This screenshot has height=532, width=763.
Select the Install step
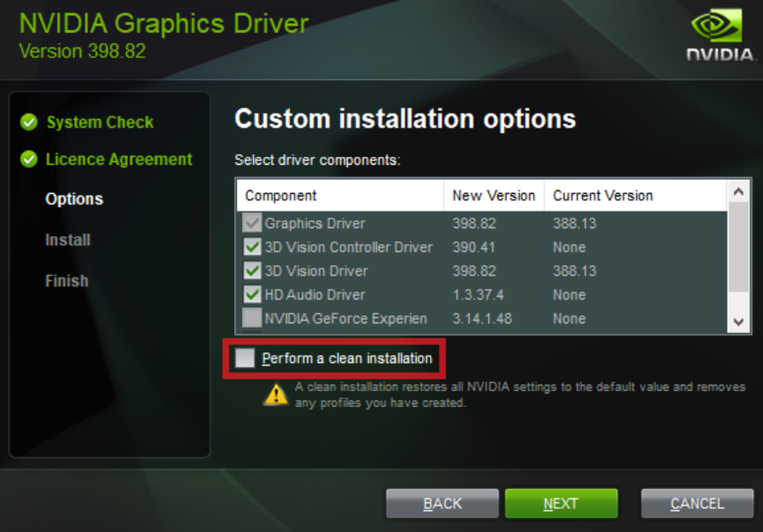[x=68, y=240]
